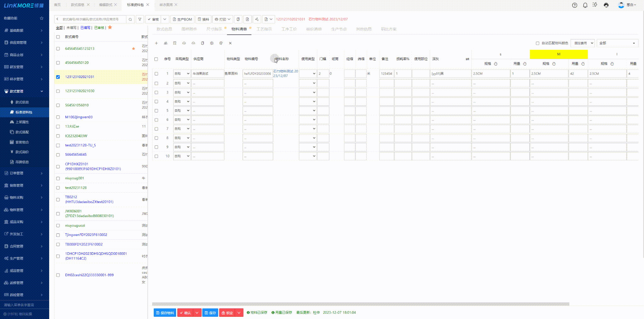The height and width of the screenshot is (319, 644).
Task: Expand 订单管理 in the sidebar
Action: (24, 173)
